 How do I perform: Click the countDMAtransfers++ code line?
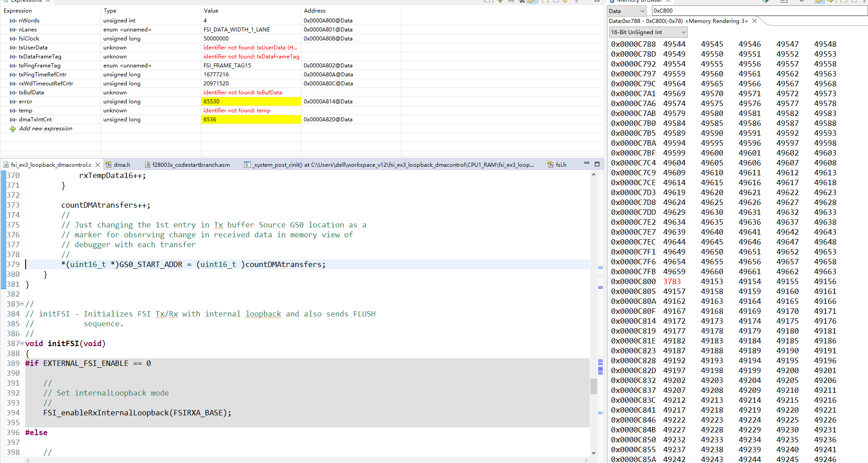pos(106,205)
